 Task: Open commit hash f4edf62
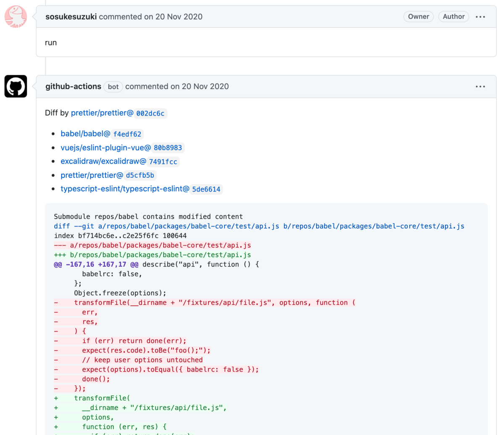[127, 134]
